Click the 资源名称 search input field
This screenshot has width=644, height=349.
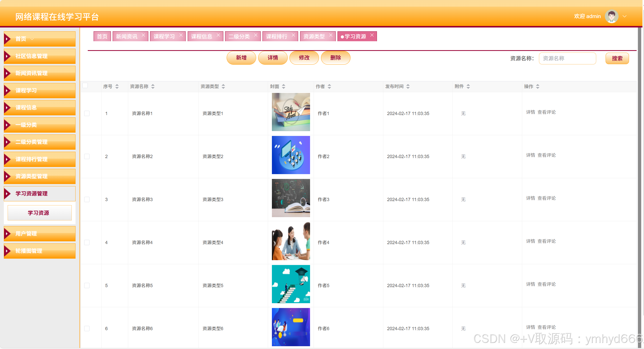click(567, 59)
